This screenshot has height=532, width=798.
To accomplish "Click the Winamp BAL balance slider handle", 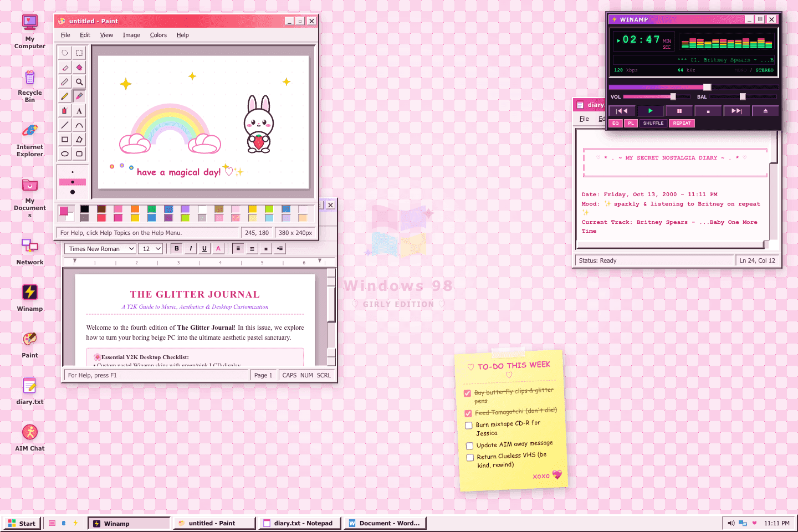I will point(743,96).
